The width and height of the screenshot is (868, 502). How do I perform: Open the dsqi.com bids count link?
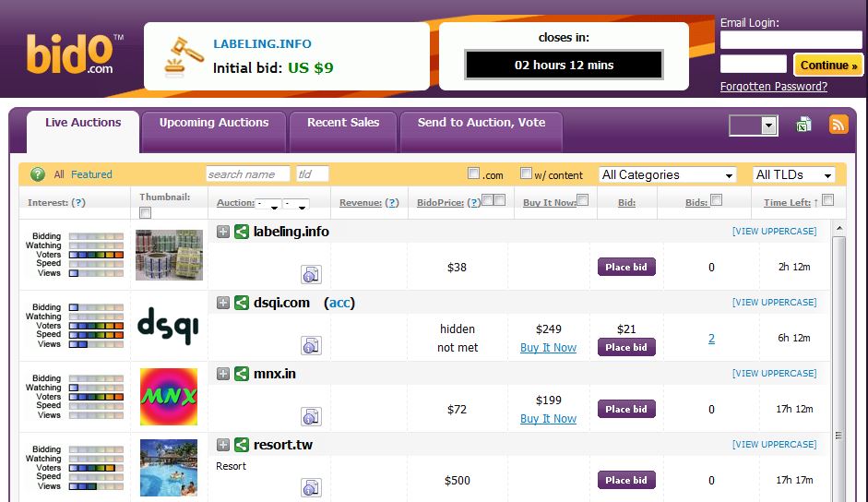(x=711, y=339)
